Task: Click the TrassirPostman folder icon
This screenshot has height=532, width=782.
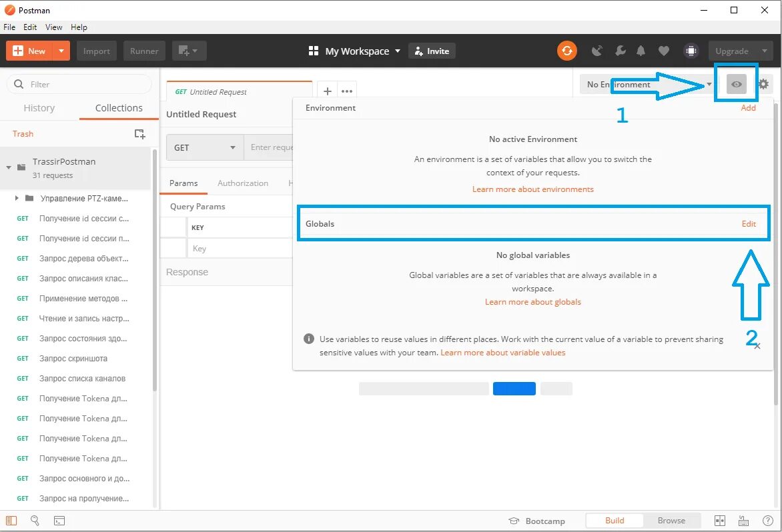Action: [x=21, y=167]
